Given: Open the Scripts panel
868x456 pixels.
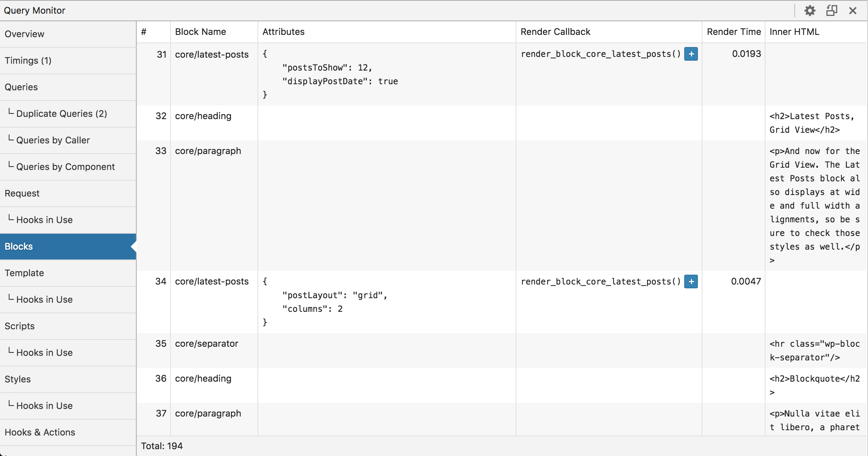Looking at the screenshot, I should tap(68, 326).
